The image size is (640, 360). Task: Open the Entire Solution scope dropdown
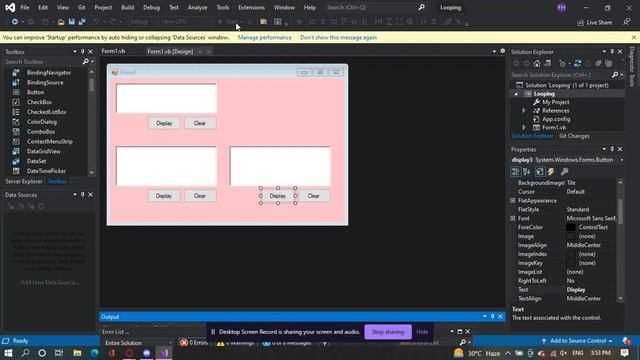(x=138, y=343)
